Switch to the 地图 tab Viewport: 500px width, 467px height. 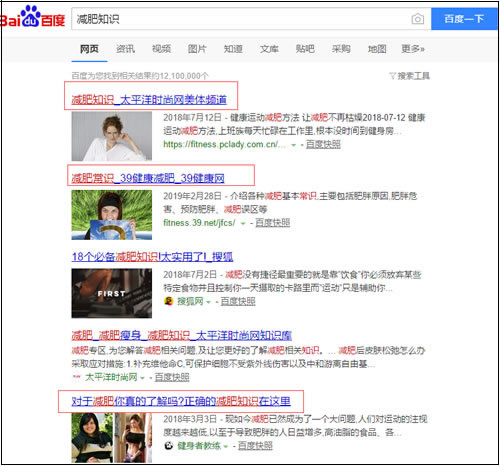pos(377,49)
